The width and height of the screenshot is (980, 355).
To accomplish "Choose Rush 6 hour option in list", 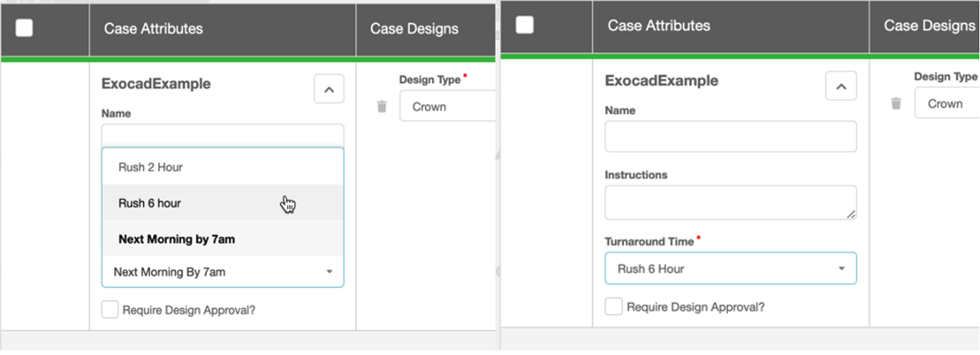I will (223, 202).
